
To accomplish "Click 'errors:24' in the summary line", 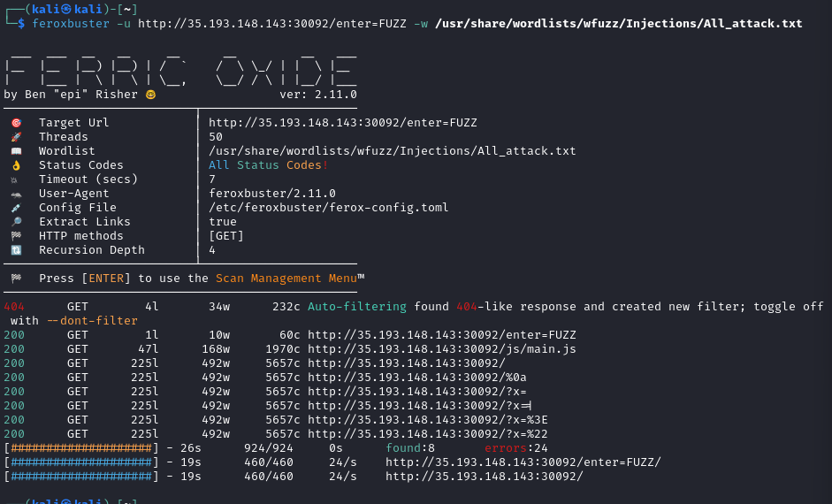I will pos(516,448).
